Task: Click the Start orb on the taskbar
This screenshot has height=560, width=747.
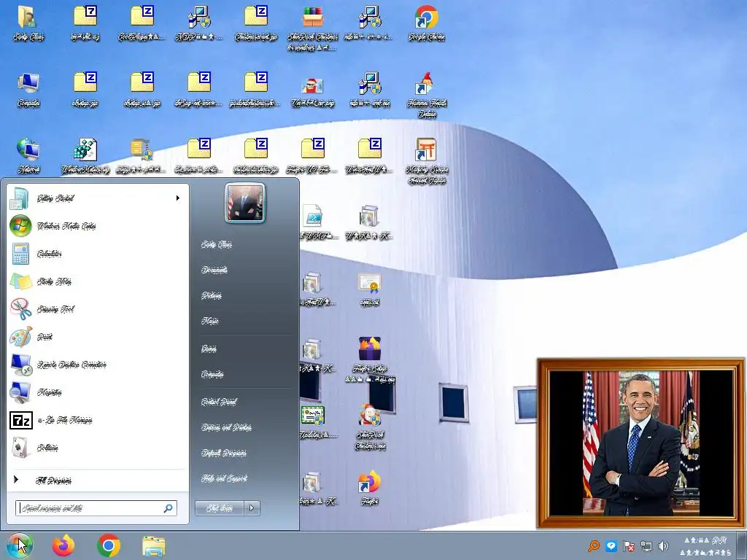Action: pyautogui.click(x=20, y=545)
